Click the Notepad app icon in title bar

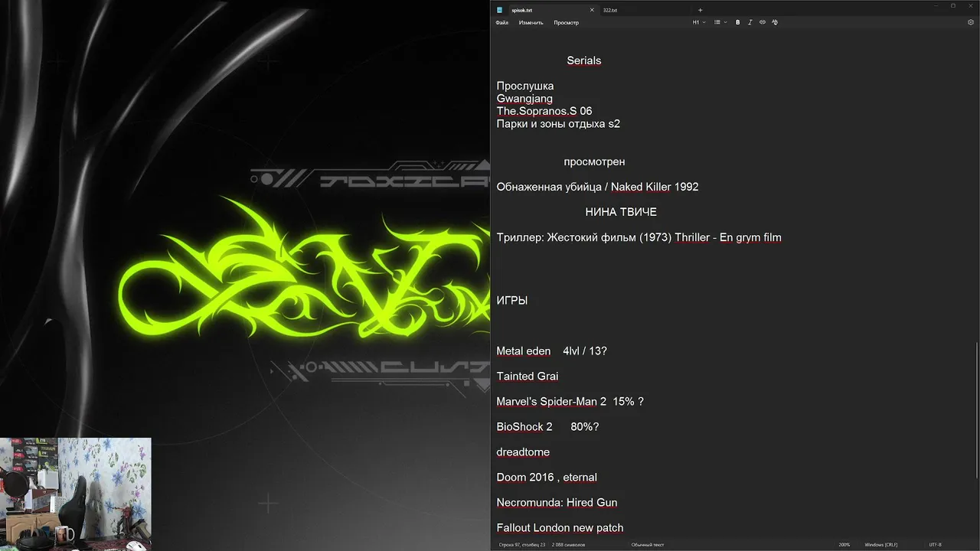point(499,10)
